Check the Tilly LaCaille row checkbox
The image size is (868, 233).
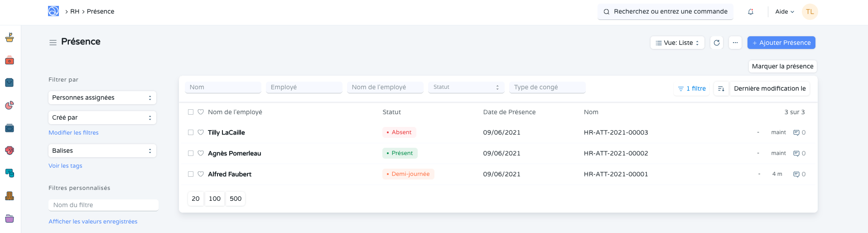pos(191,132)
